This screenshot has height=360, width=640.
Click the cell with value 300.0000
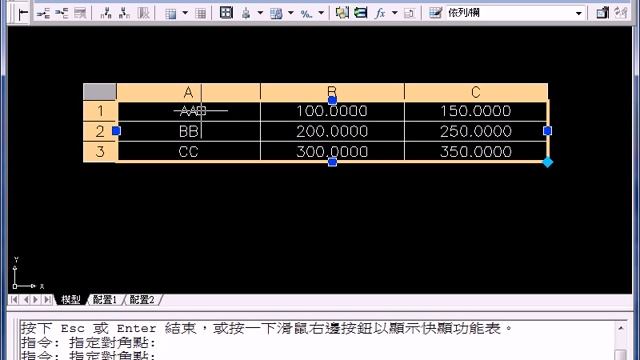tap(332, 152)
